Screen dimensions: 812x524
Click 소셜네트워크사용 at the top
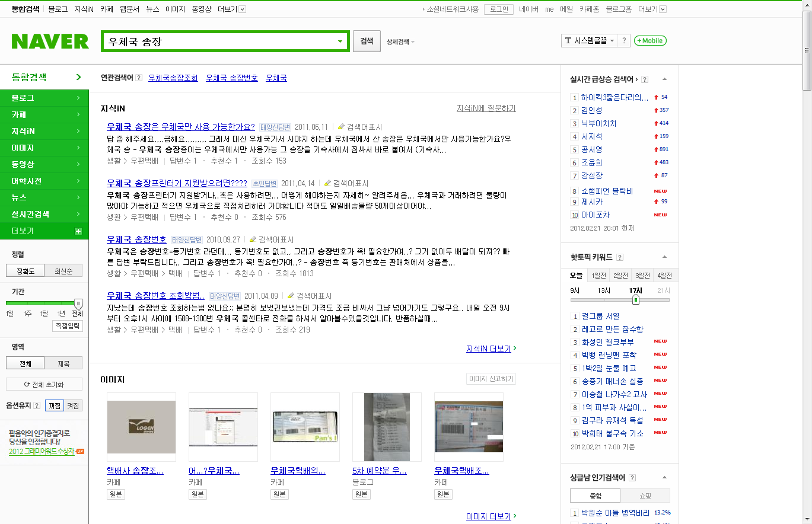[453, 9]
